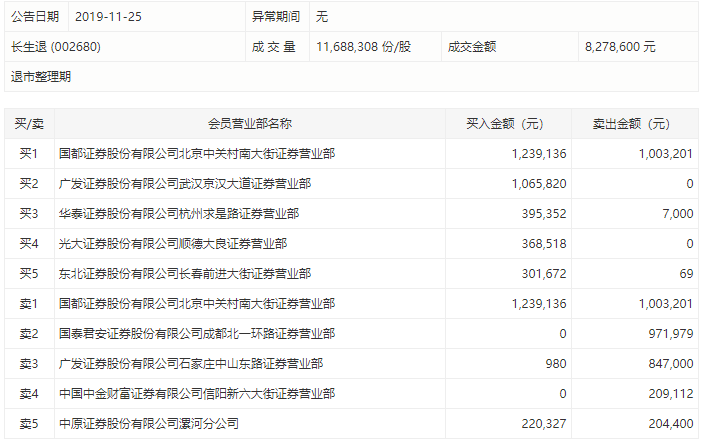Select the 公告日期 label cell
Screen dimensions: 708x441
(x=35, y=17)
